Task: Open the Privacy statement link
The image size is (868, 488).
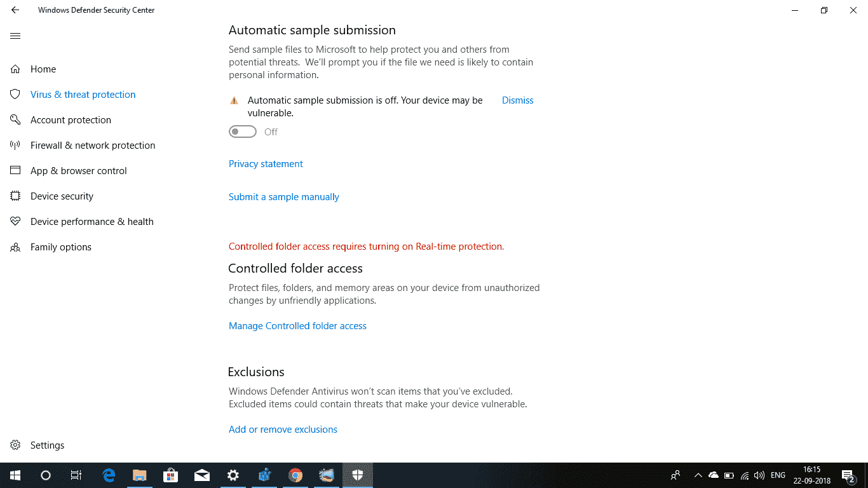Action: coord(266,164)
